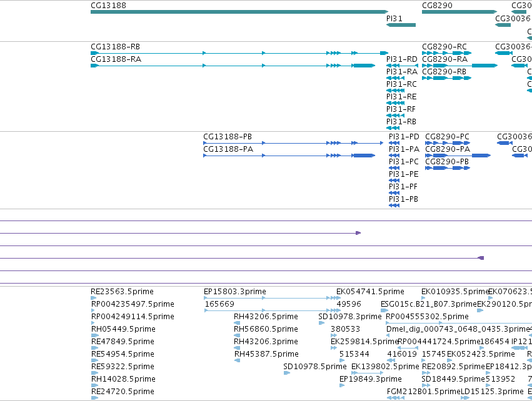Screen dimensions: 532x401
Task: Select the EP15803.3prime EST
Action: [x=272, y=298]
